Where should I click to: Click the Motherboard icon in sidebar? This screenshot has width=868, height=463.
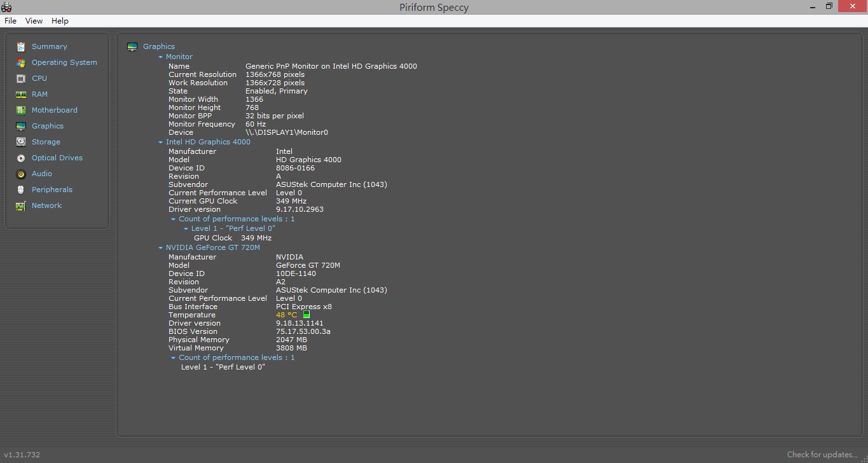pyautogui.click(x=21, y=110)
